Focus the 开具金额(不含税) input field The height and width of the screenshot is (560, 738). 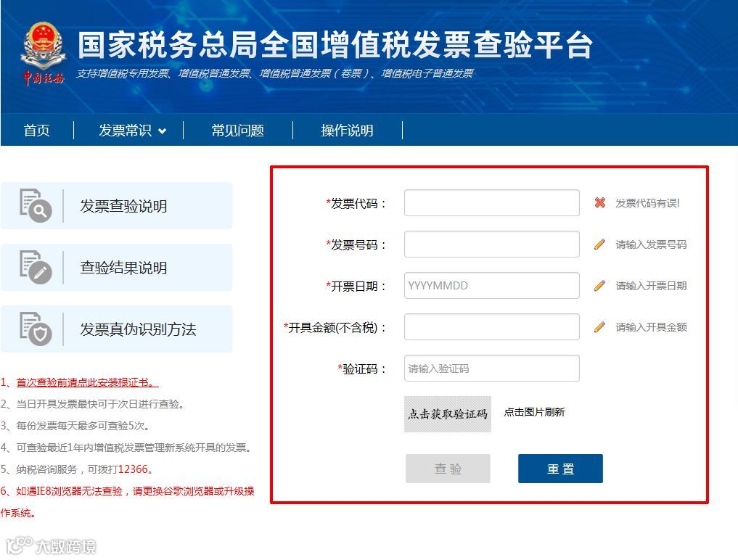click(492, 327)
